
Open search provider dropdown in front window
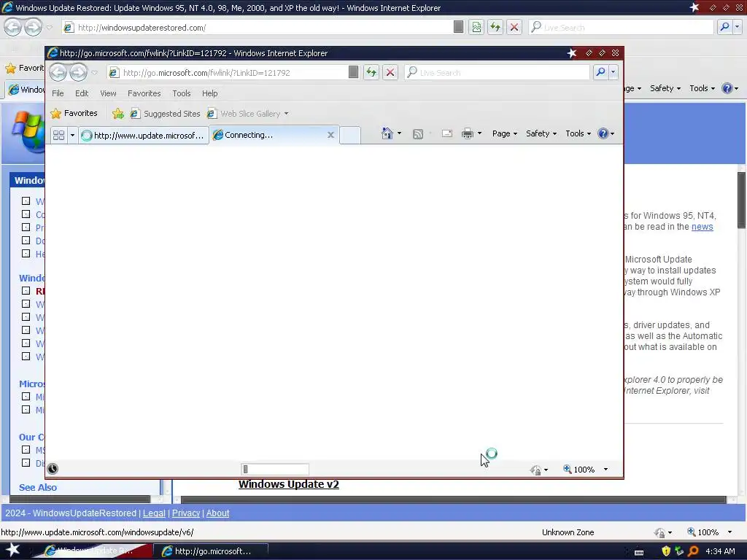pyautogui.click(x=613, y=72)
